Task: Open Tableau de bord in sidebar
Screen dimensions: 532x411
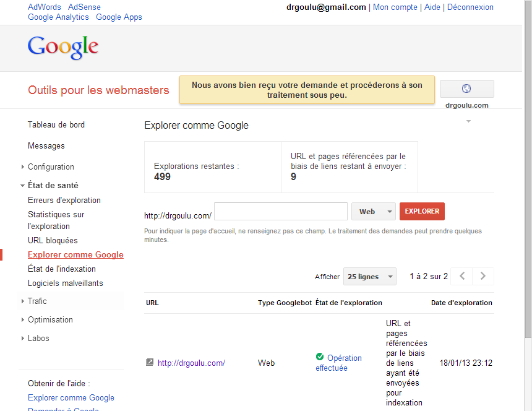Action: coord(56,125)
